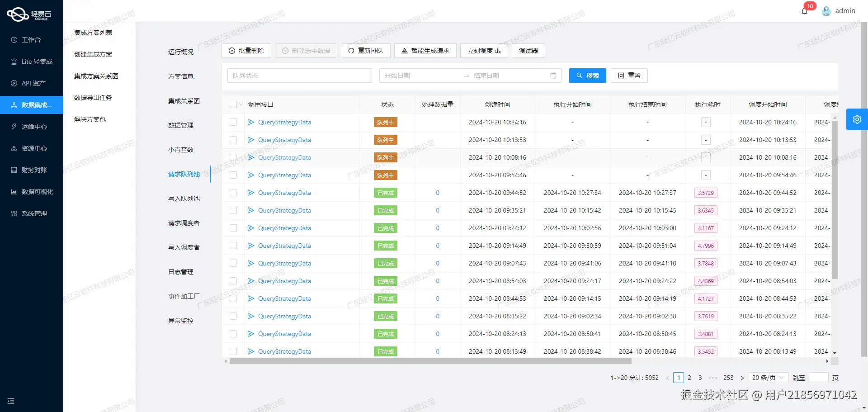868x412 pixels.
Task: Expand the dropdown arrow beside the header checkbox
Action: click(240, 104)
